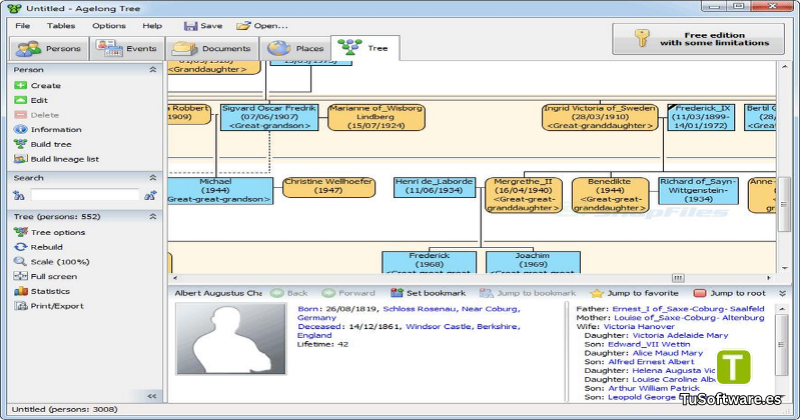800x420 pixels.
Task: Switch to the Places tab
Action: point(296,48)
